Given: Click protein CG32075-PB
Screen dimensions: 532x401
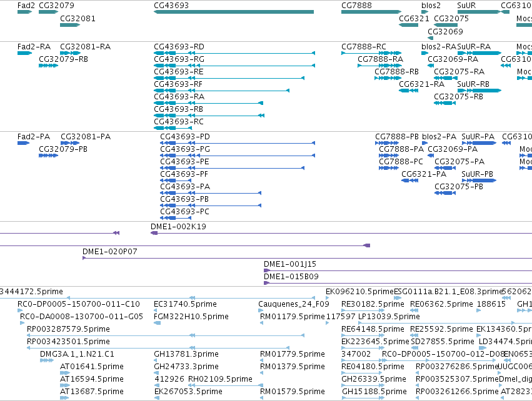Looking at the screenshot, I should click(445, 193).
